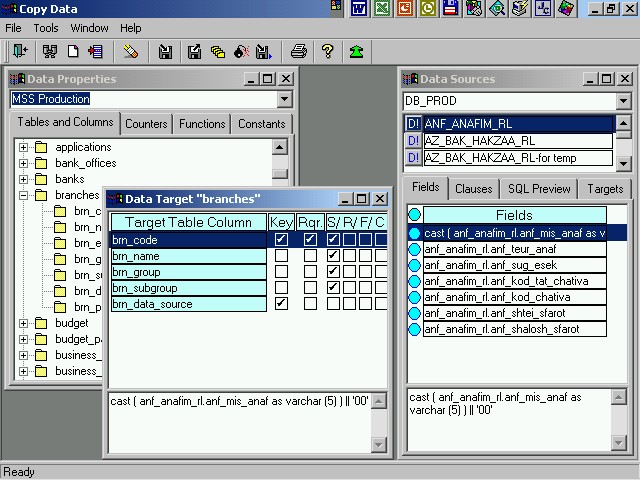Click the pencil edit icon in the toolbar

(131, 51)
